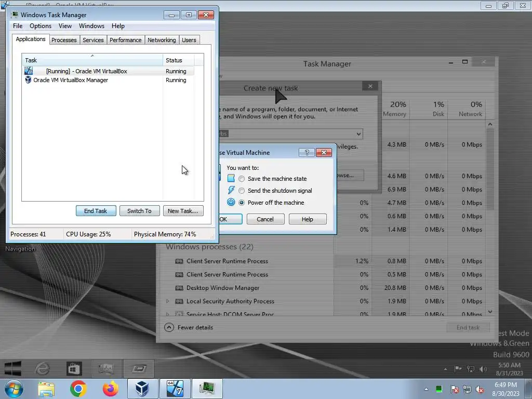The image size is (532, 399).
Task: Open File Explorer from the taskbar
Action: coord(46,389)
